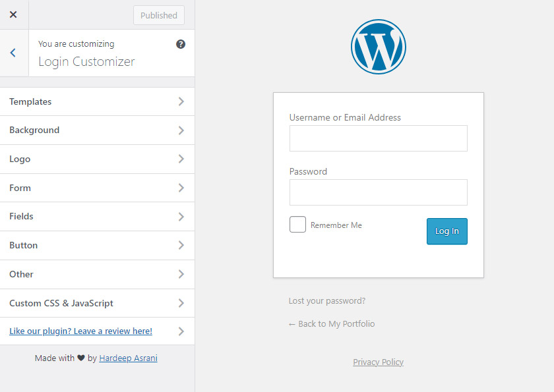Follow the Lost your password link
The height and width of the screenshot is (392, 554).
(x=326, y=301)
